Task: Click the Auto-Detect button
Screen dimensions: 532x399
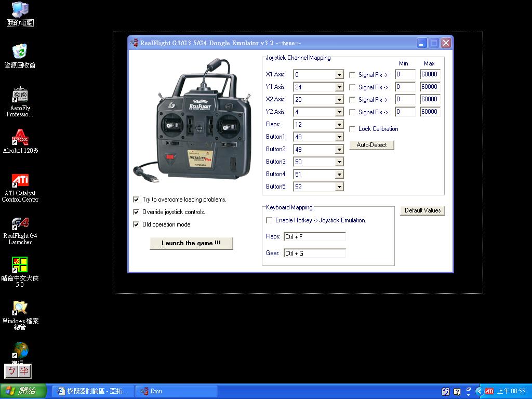Action: click(371, 145)
